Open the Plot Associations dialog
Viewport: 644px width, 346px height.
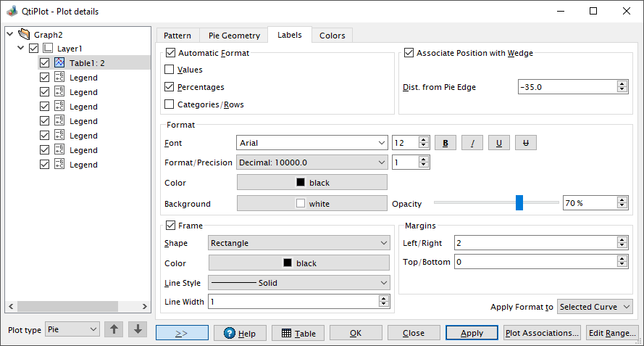(x=542, y=333)
